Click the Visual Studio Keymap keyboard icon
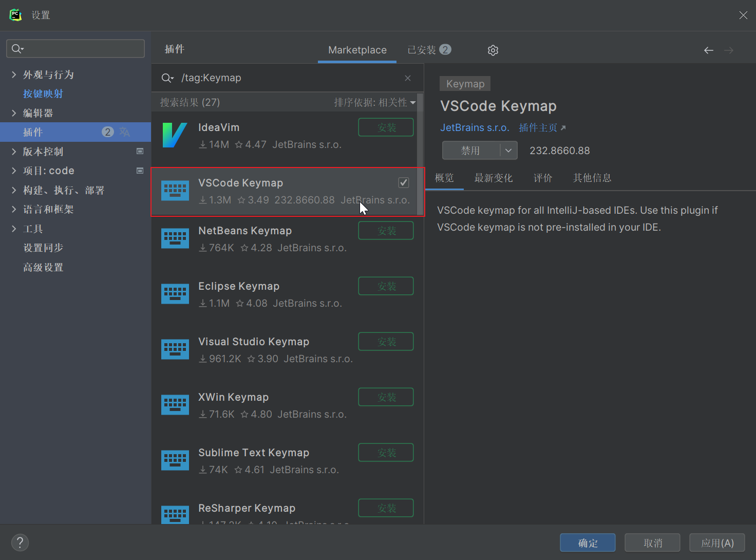The width and height of the screenshot is (756, 560). point(175,349)
